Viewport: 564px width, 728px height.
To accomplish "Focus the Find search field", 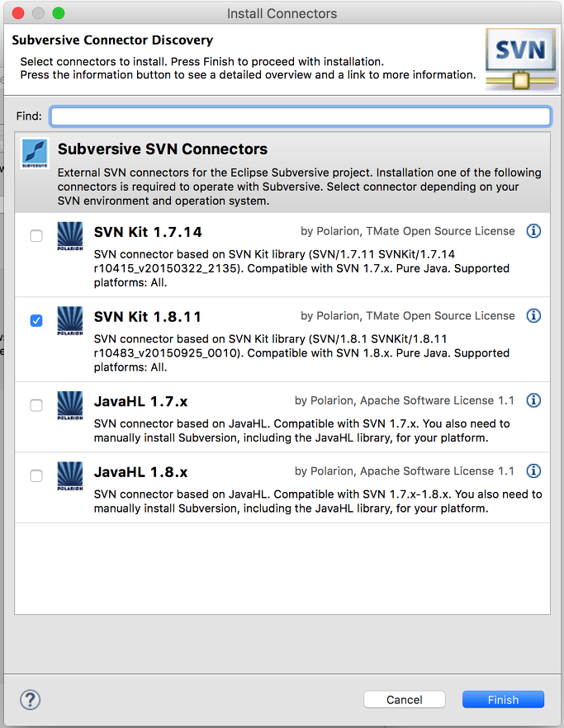I will (301, 116).
